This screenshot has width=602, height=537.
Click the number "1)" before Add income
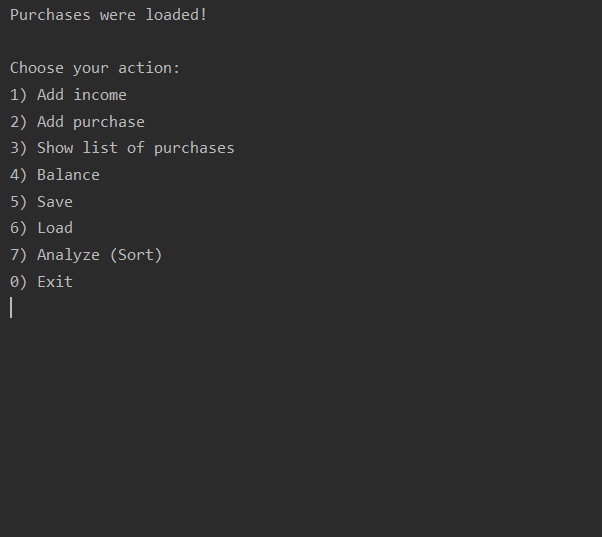click(x=18, y=95)
